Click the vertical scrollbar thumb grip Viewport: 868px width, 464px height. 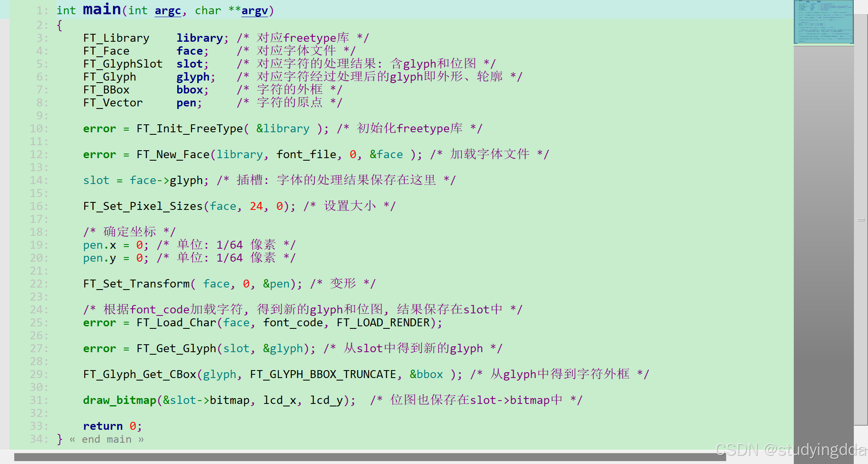pos(861,220)
